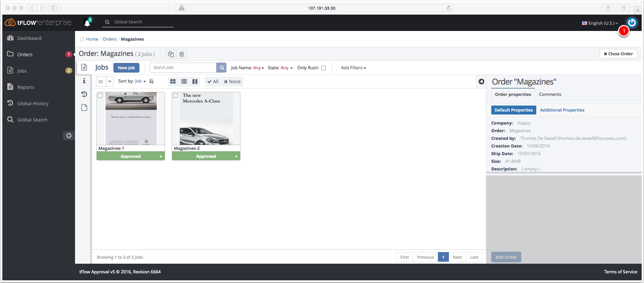Screen dimensions: 644x283
Task: Switch to column view
Action: pyautogui.click(x=195, y=82)
